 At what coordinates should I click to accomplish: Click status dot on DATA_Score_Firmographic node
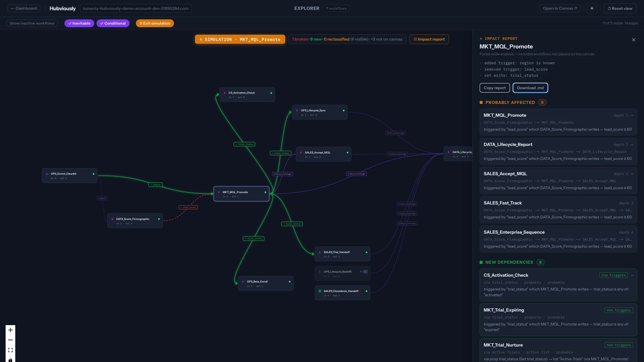point(159,219)
